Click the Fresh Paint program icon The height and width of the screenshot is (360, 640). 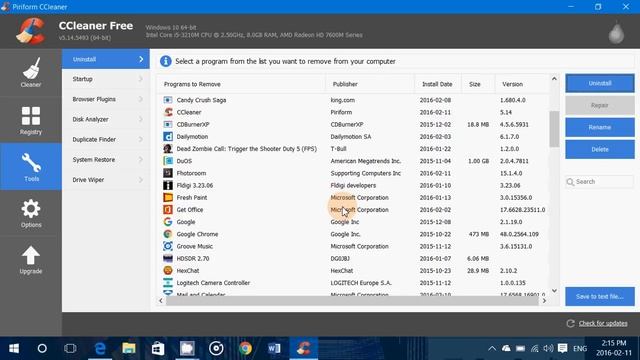(x=168, y=198)
